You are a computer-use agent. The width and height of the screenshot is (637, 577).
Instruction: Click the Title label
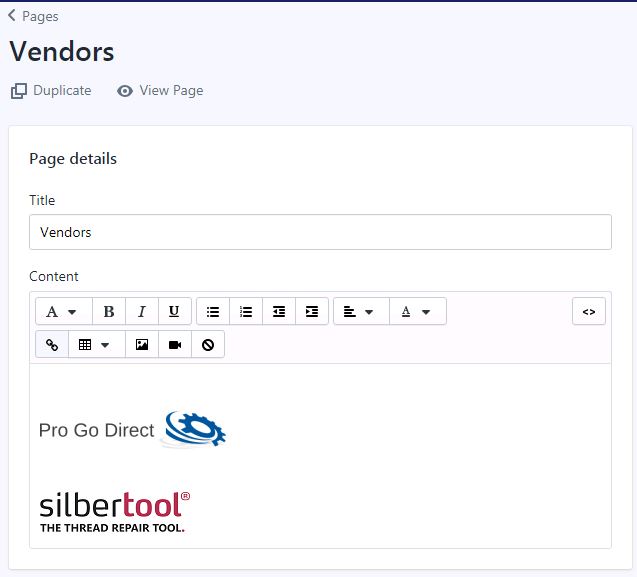42,200
